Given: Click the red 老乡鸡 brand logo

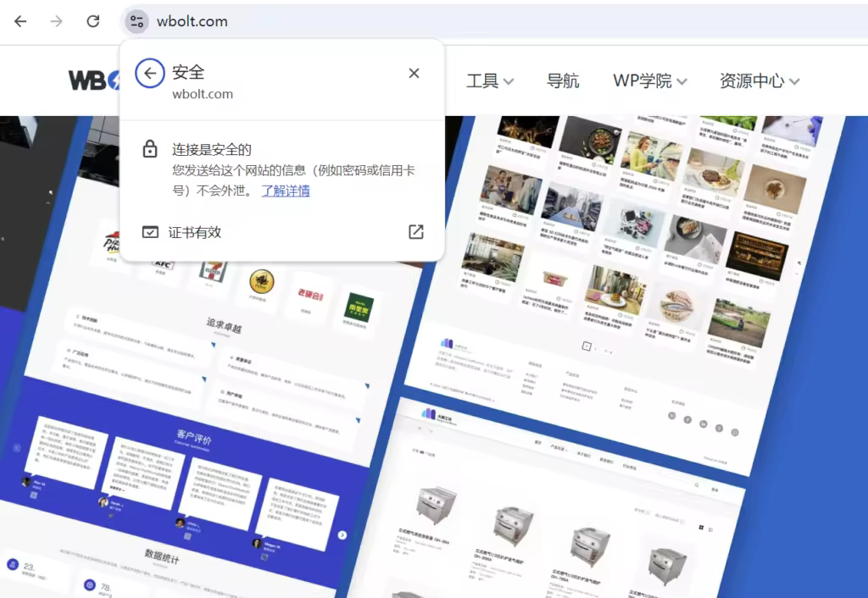Looking at the screenshot, I should click(310, 294).
